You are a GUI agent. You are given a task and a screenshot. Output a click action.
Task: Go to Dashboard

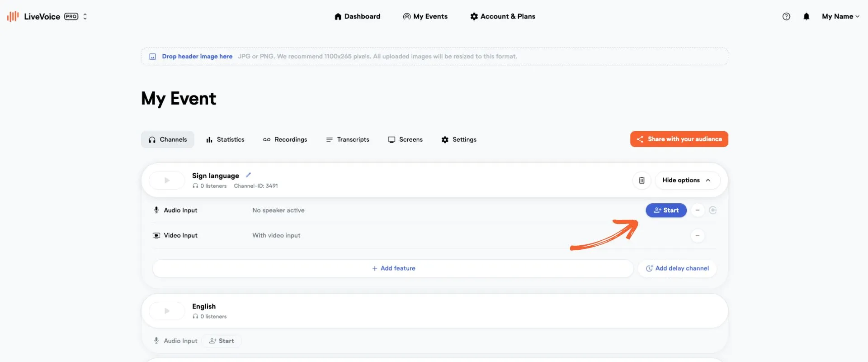(357, 16)
